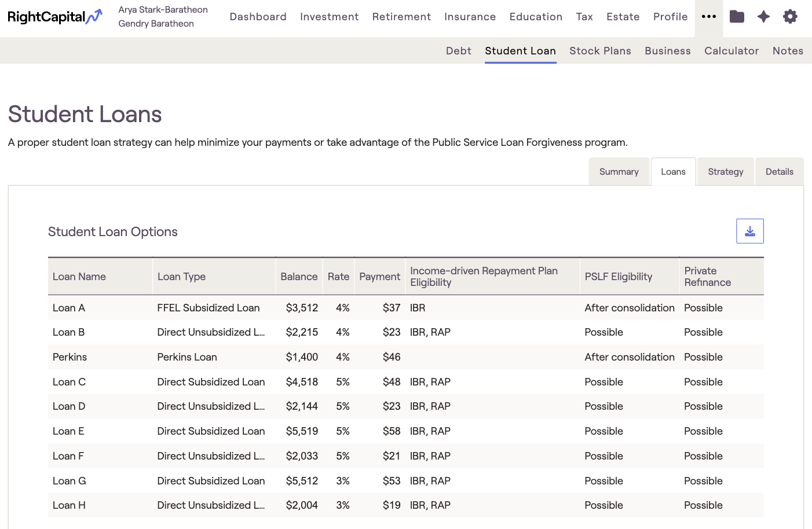Switch to the Details tab
The width and height of the screenshot is (812, 529).
coord(780,172)
